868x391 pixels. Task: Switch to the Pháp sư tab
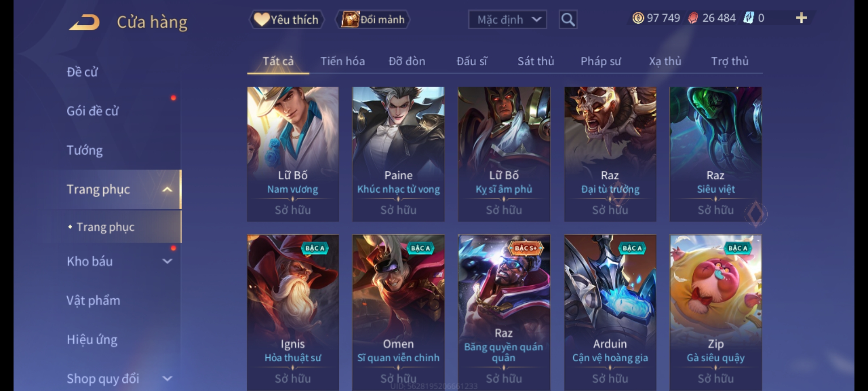point(600,61)
